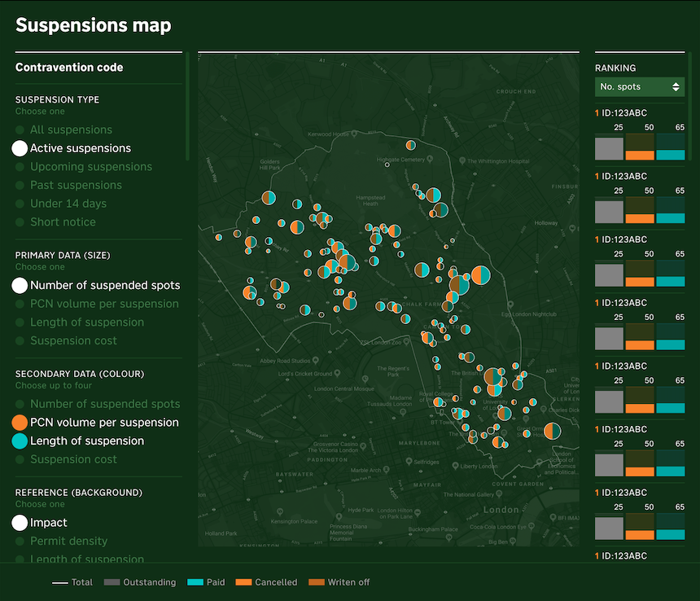Choose Active suspensions type
The height and width of the screenshot is (601, 700).
click(x=72, y=148)
